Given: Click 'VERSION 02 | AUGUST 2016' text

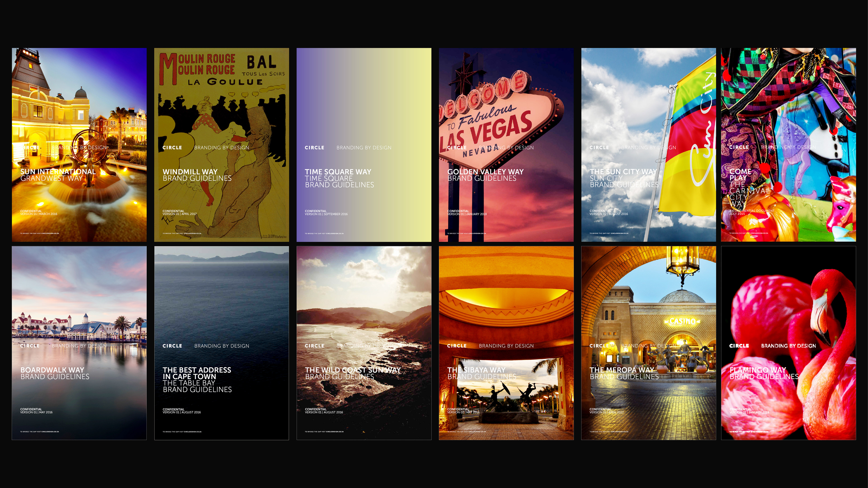Looking at the screenshot, I should 609,214.
